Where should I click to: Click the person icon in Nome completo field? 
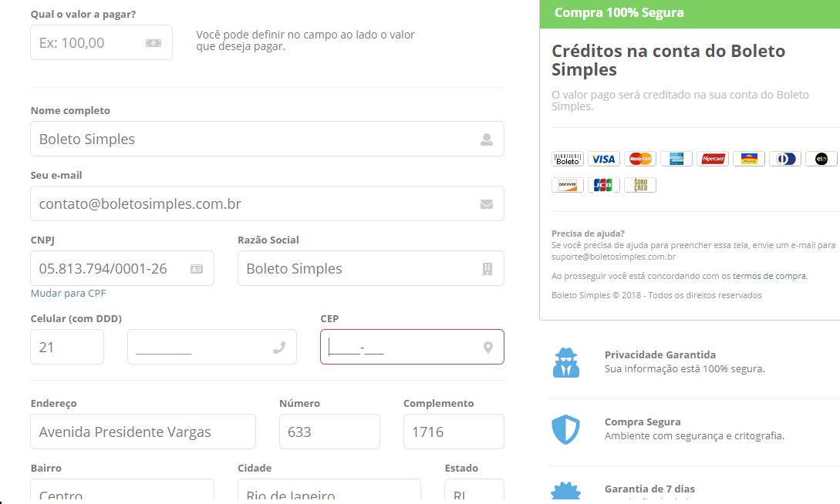(487, 139)
